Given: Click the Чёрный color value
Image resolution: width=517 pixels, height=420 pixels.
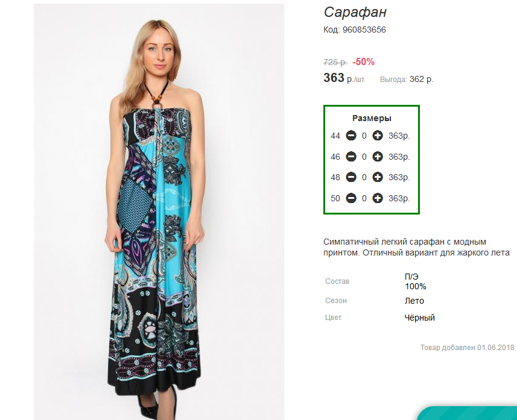Looking at the screenshot, I should (x=420, y=318).
